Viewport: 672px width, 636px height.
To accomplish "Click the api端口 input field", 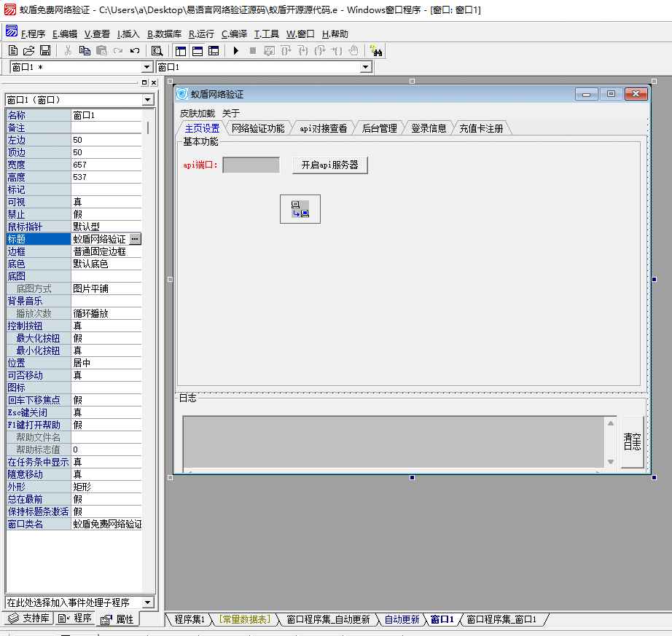I will [251, 165].
